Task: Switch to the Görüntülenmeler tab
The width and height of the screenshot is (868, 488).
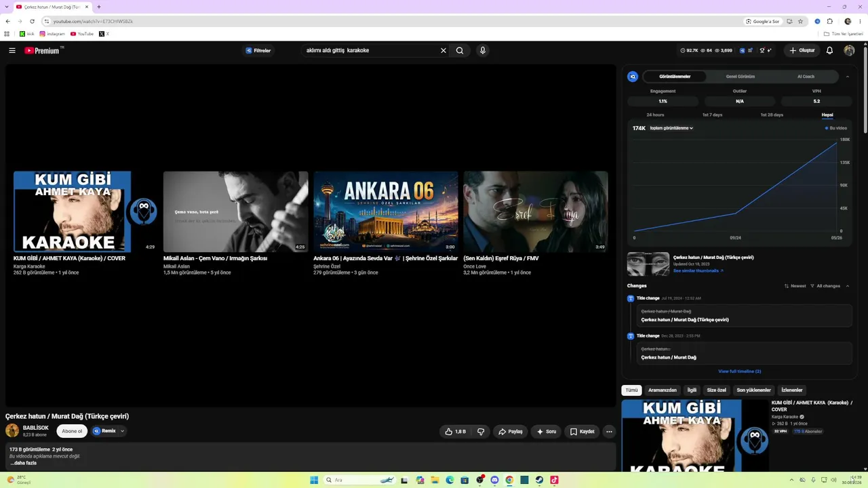Action: [675, 77]
